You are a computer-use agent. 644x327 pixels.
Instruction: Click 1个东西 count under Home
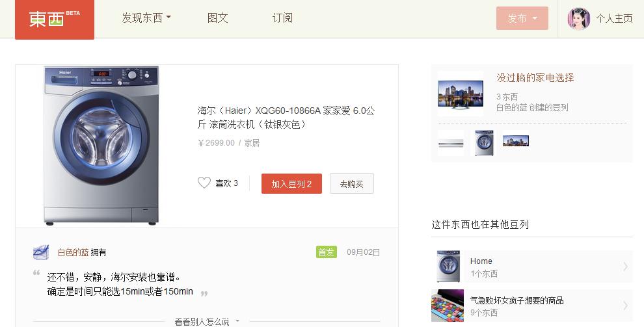tap(484, 274)
